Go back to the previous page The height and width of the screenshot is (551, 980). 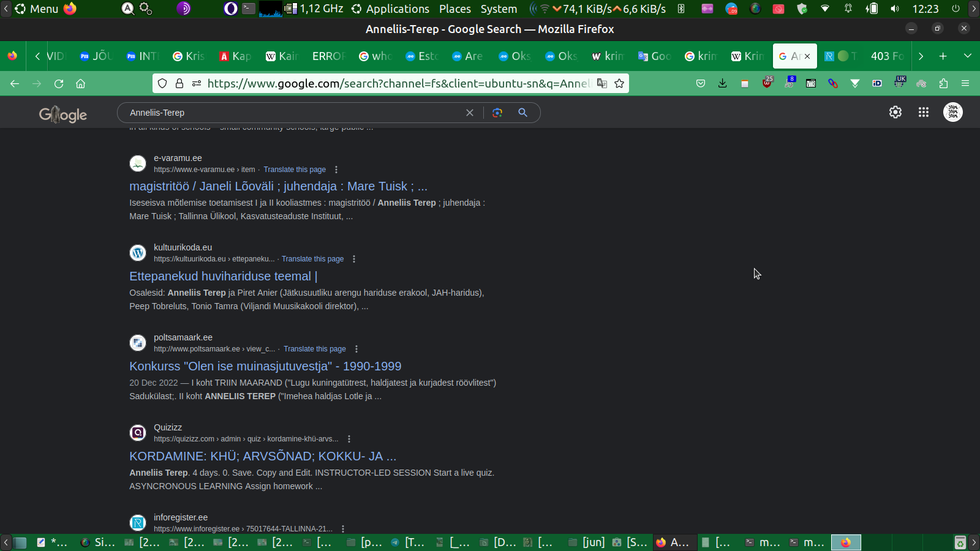pos(15,84)
